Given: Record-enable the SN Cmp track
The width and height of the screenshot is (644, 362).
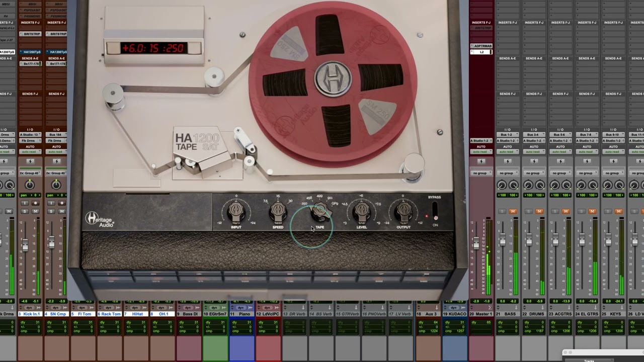Looking at the screenshot, I should point(62,203).
